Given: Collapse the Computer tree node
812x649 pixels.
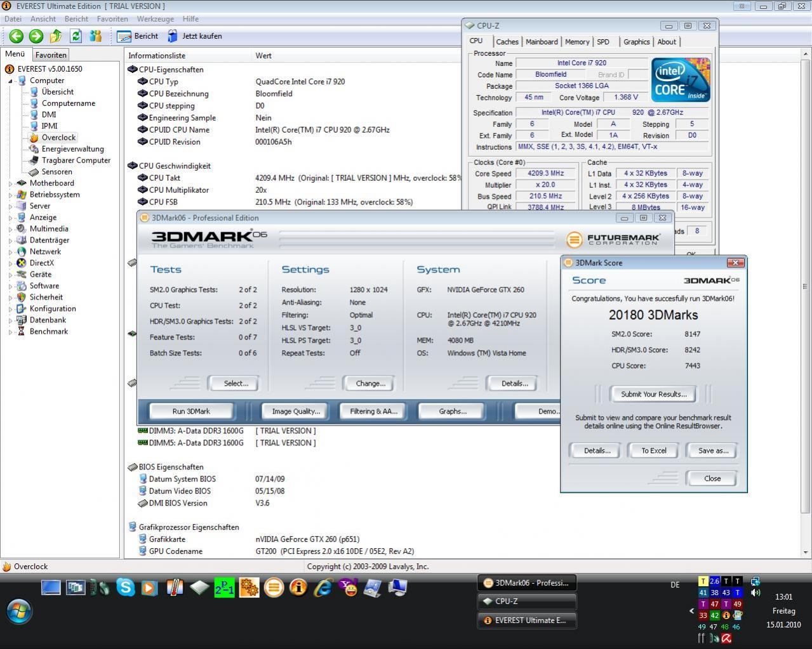Looking at the screenshot, I should [x=10, y=81].
